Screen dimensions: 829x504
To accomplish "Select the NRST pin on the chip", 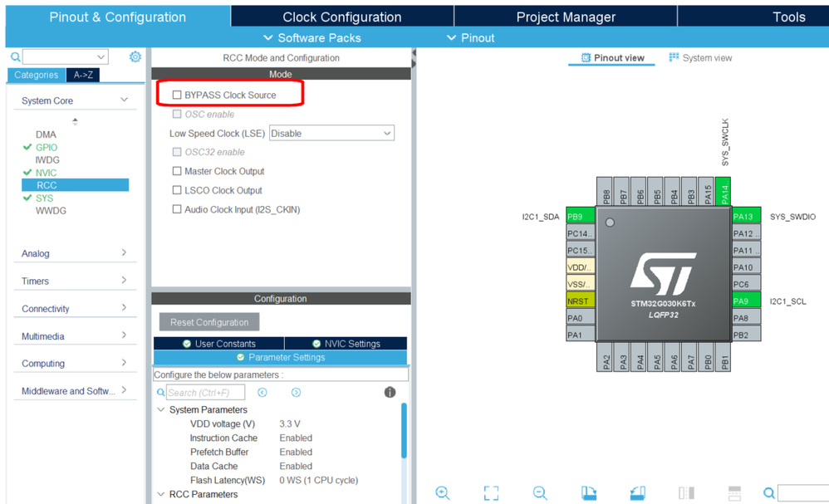I will (x=581, y=301).
